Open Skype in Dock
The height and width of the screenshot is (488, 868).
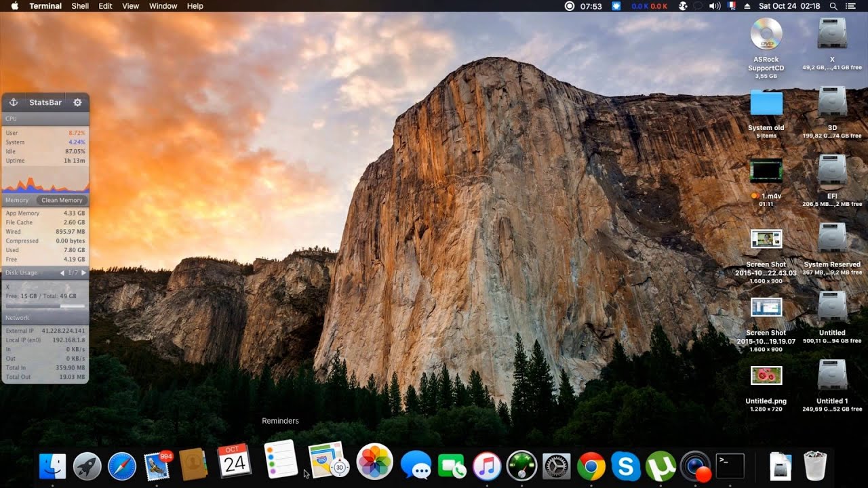(x=626, y=466)
